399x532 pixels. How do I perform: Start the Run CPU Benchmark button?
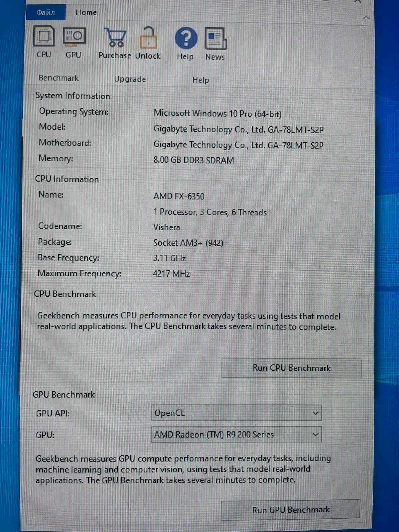pyautogui.click(x=291, y=368)
